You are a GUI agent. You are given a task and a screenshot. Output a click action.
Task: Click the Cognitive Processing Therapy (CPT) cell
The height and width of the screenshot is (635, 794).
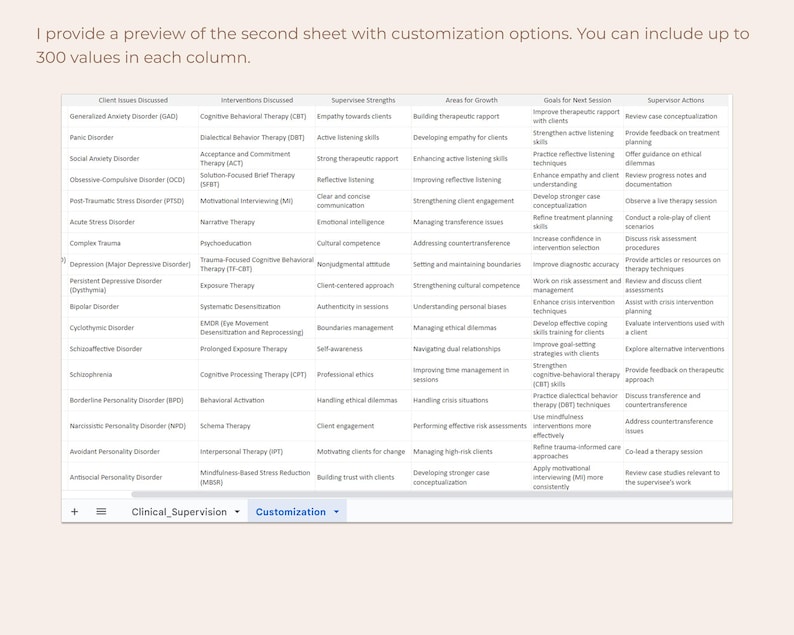tap(257, 375)
